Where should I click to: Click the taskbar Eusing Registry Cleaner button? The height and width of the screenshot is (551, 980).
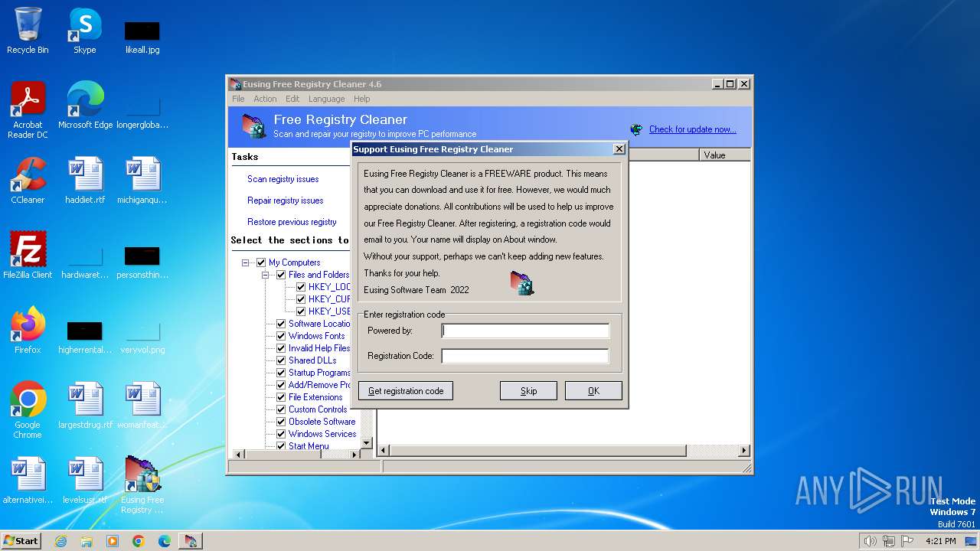(191, 541)
